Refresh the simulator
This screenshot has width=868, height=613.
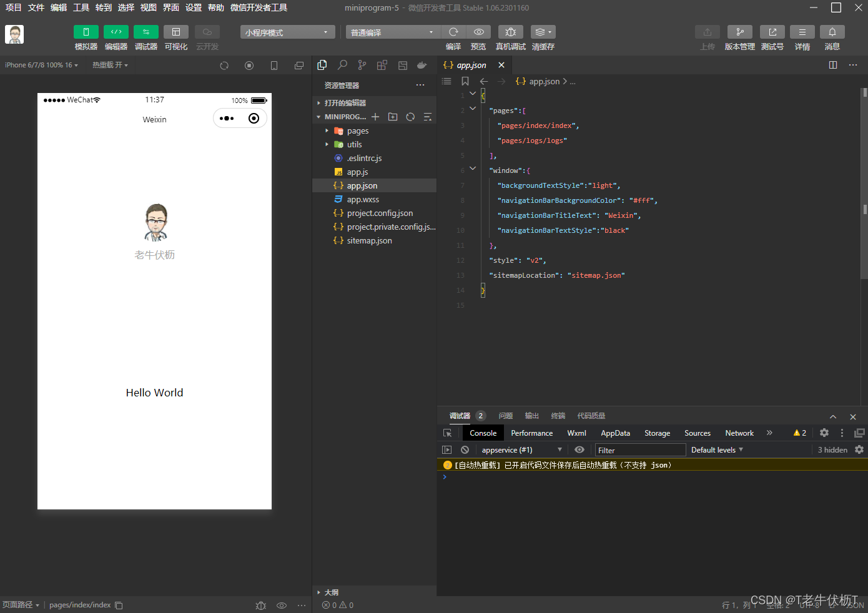click(x=224, y=66)
